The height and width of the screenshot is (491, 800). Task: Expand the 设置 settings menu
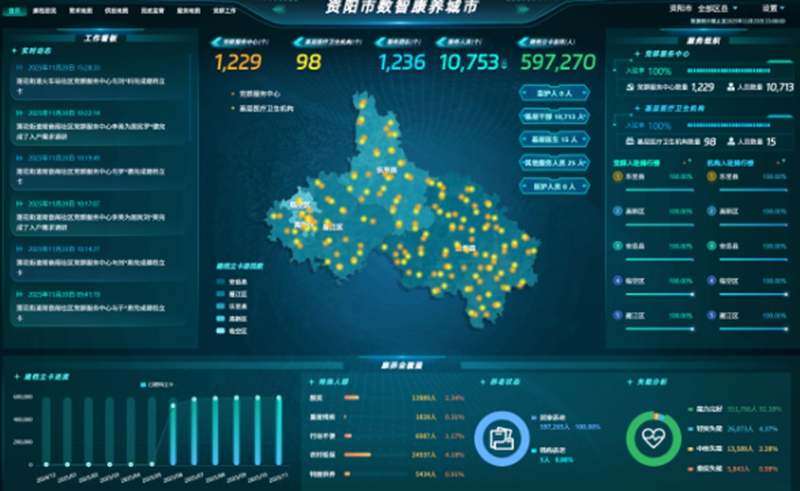pyautogui.click(x=773, y=7)
